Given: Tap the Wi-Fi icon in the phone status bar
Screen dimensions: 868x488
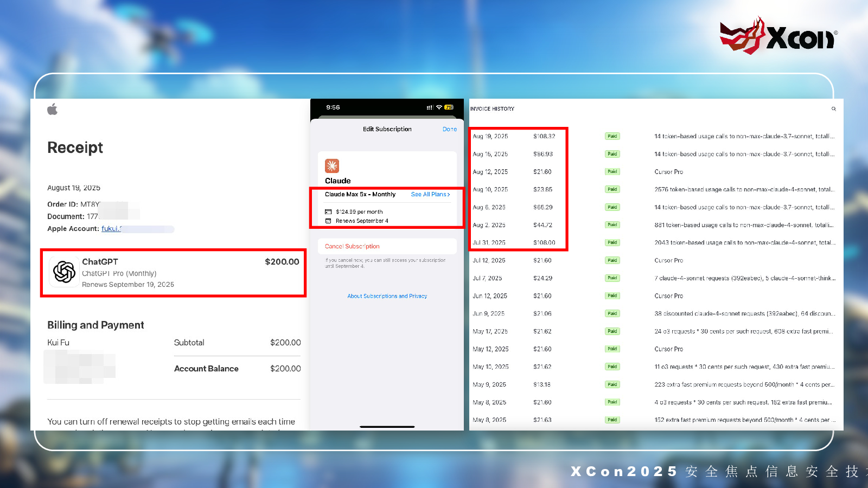Looking at the screenshot, I should [x=439, y=107].
